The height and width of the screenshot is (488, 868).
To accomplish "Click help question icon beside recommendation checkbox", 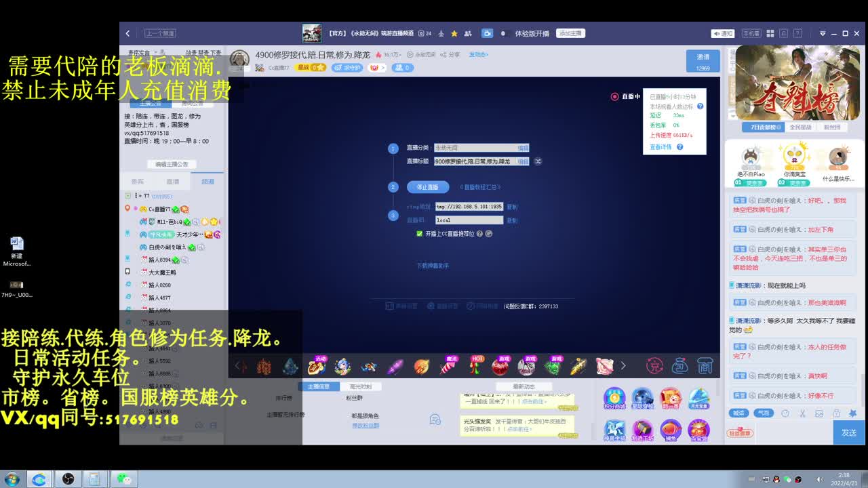I will [x=480, y=234].
